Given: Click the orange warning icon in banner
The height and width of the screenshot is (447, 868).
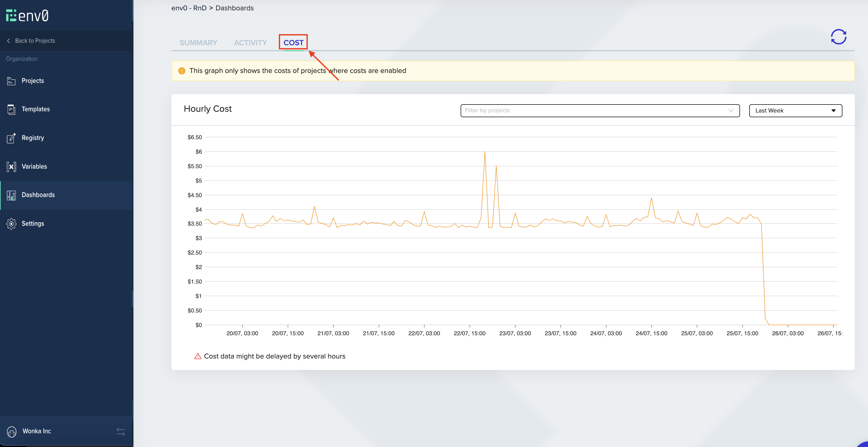Looking at the screenshot, I should point(182,71).
